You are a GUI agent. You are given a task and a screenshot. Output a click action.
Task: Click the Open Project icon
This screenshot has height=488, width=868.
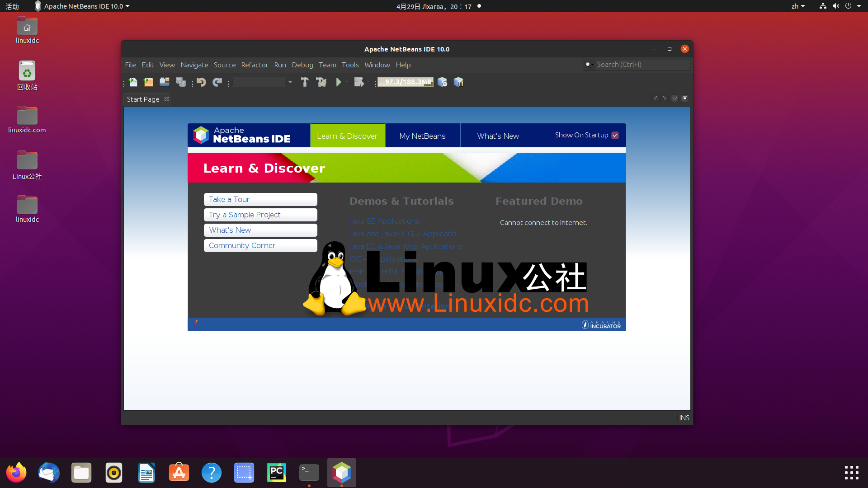(165, 82)
